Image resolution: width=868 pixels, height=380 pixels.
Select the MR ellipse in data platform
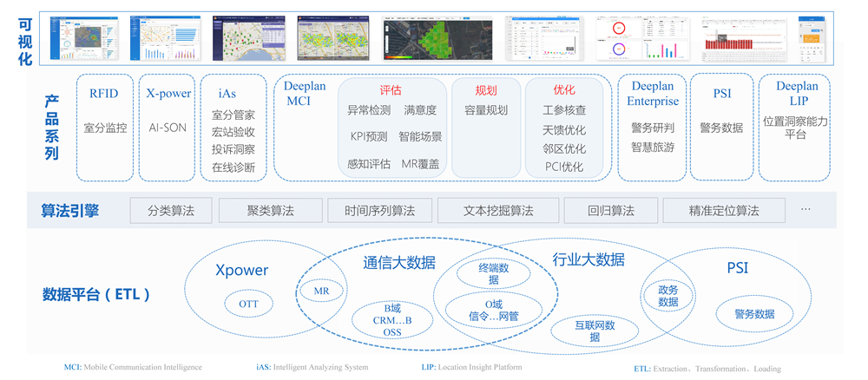321,292
